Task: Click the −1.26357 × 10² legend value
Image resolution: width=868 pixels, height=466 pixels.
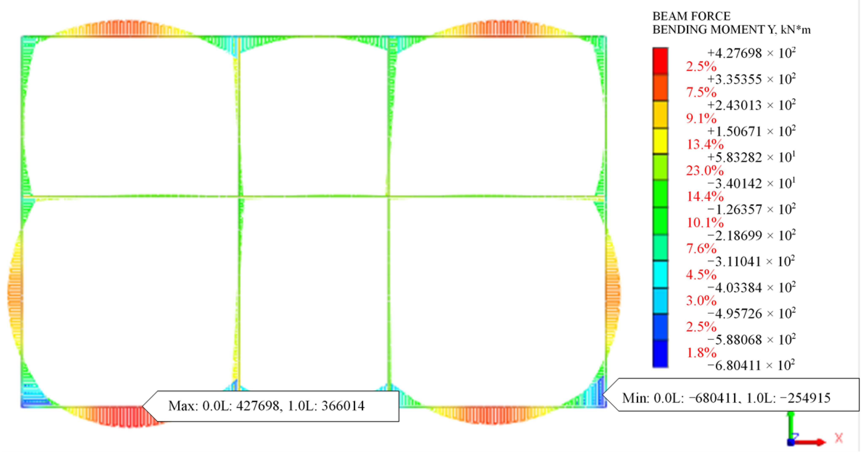Action: pos(751,209)
